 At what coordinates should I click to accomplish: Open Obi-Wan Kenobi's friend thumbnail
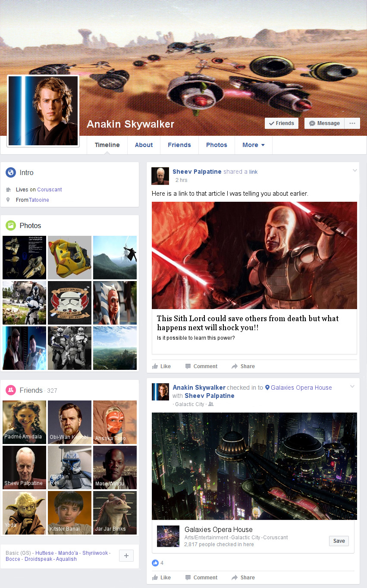[69, 422]
